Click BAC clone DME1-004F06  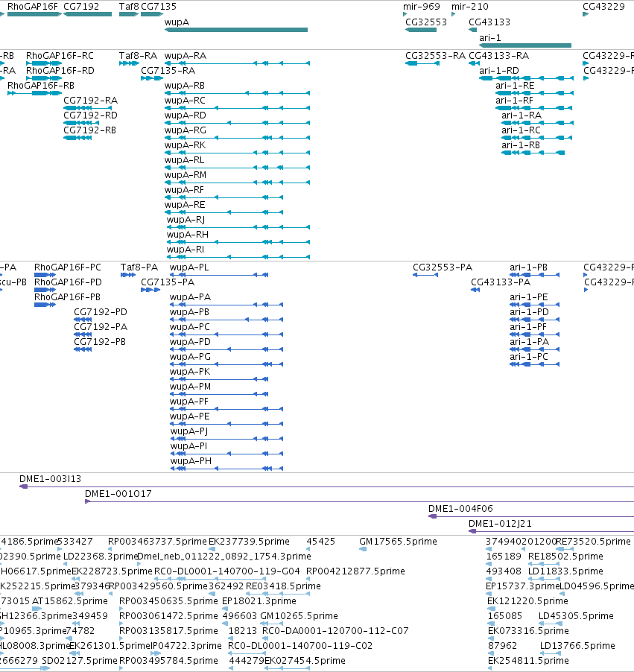(x=461, y=509)
